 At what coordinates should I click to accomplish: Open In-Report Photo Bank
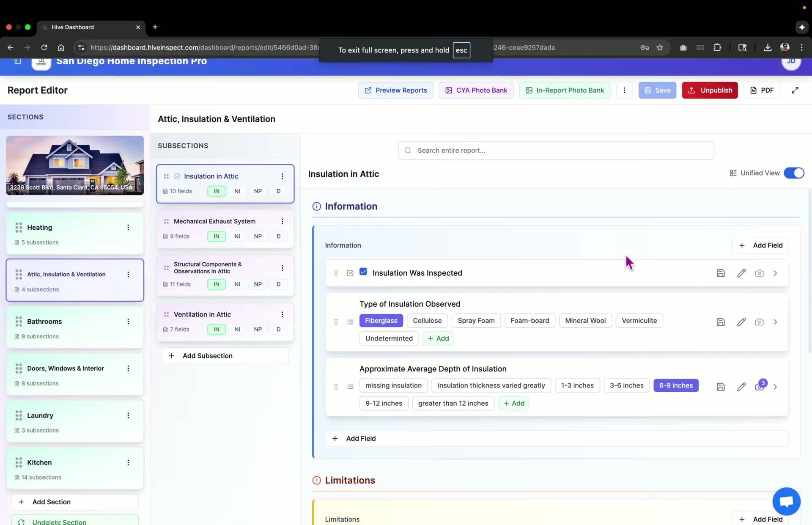tap(565, 90)
